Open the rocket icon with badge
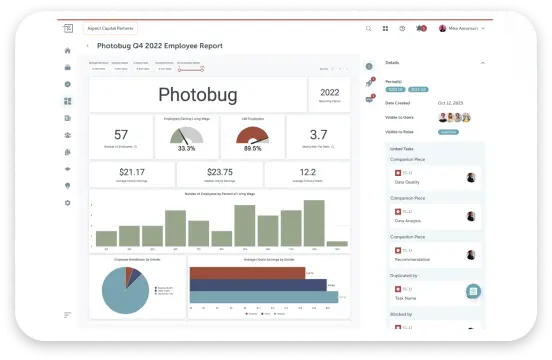 [x=370, y=82]
